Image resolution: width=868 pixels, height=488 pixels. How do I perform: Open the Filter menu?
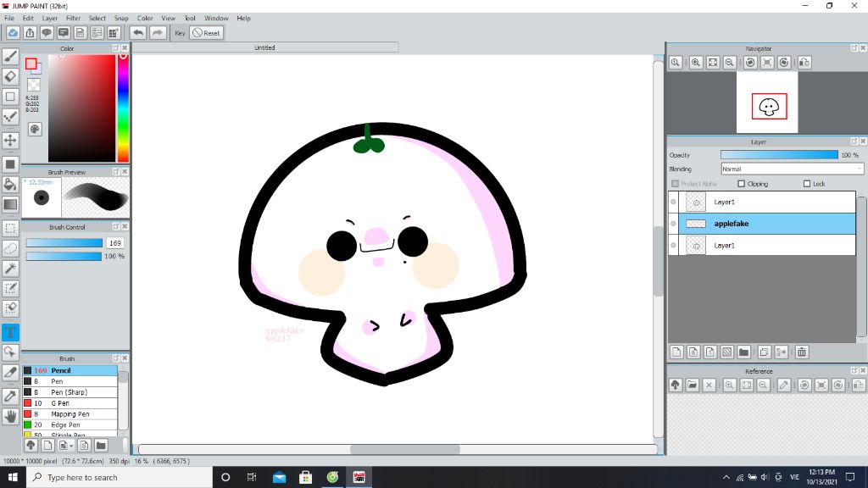point(73,19)
